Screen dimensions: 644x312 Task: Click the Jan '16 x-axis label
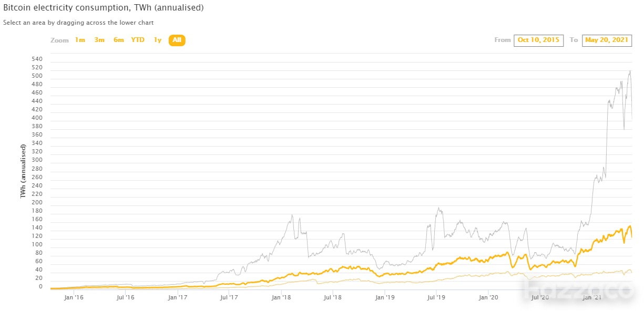74,297
